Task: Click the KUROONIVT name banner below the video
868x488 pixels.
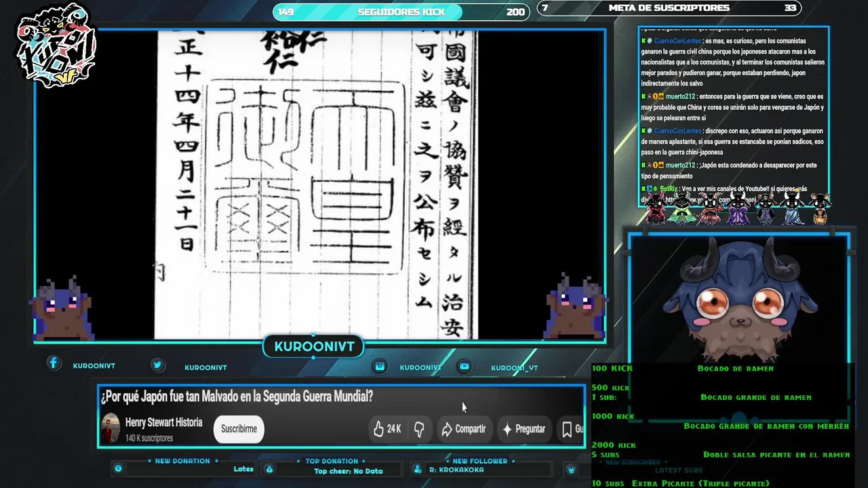Action: coord(314,347)
